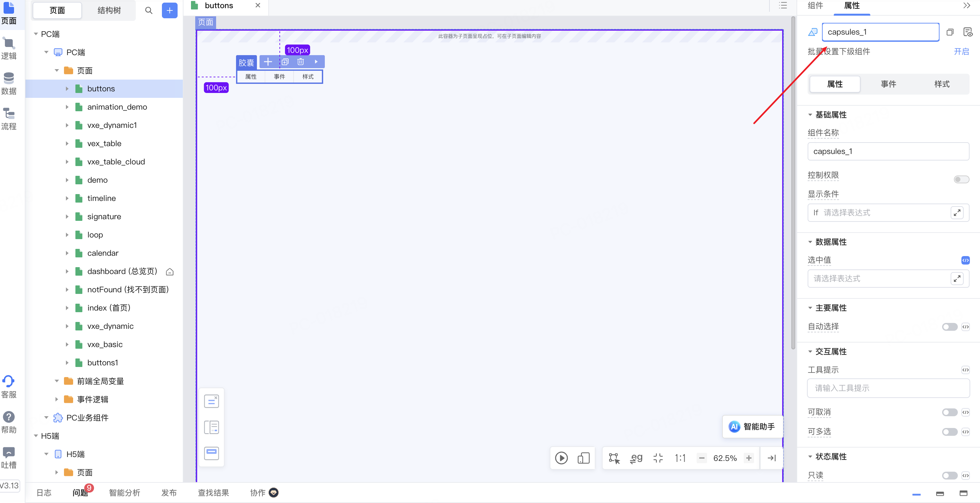Click the blue add page plus button

click(x=170, y=11)
